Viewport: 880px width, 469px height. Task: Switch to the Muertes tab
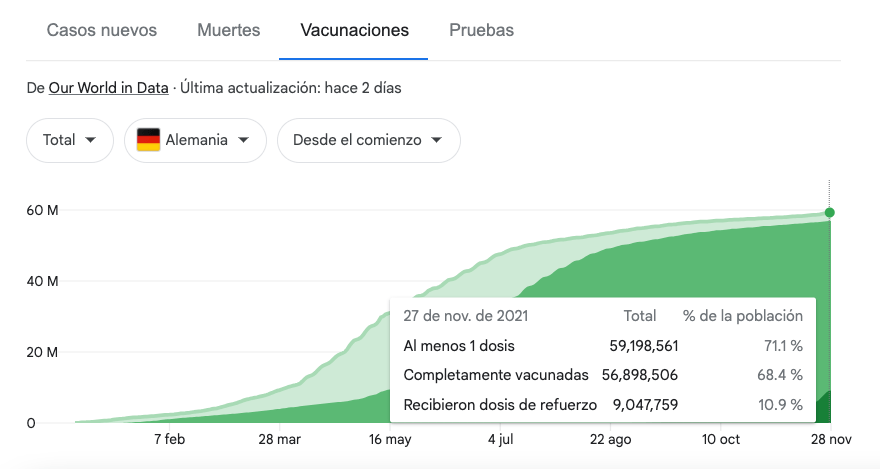pos(229,30)
